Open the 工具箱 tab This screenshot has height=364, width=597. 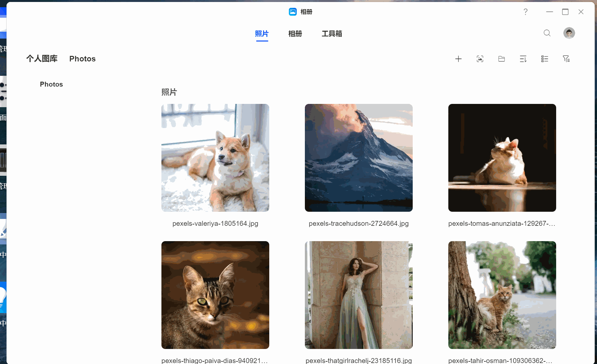tap(332, 34)
